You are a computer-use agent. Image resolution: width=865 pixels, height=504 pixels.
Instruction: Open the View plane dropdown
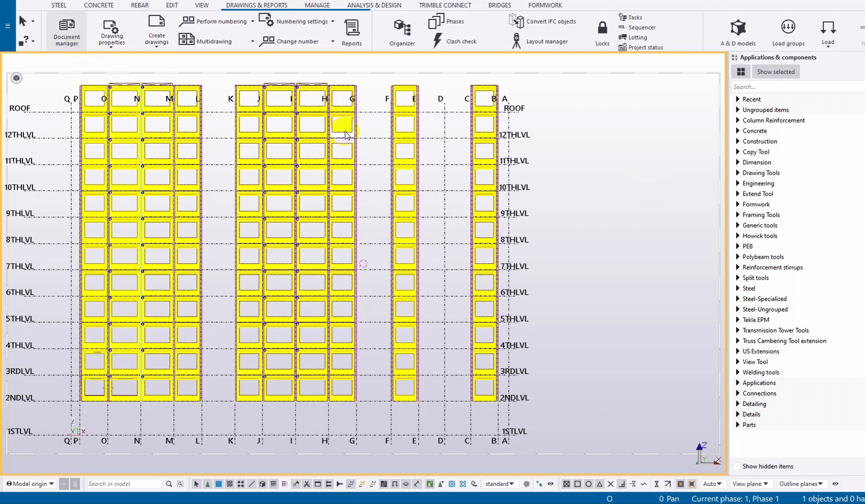750,484
